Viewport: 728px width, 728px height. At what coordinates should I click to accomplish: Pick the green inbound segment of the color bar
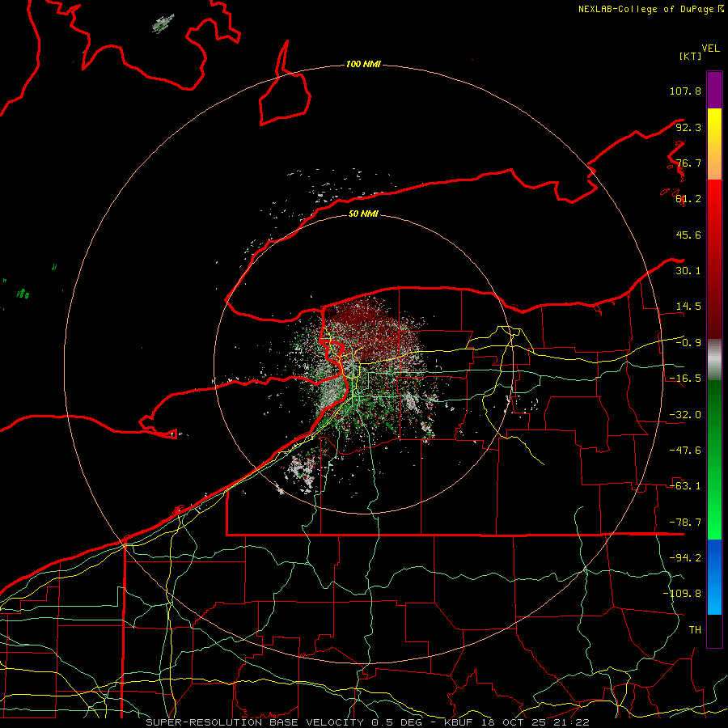714,459
